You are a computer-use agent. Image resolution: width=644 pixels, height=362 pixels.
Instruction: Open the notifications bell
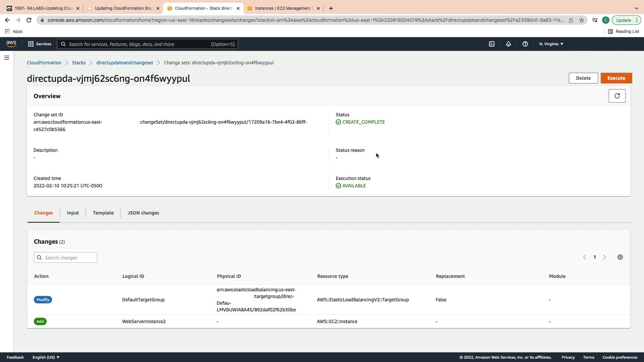pyautogui.click(x=508, y=44)
